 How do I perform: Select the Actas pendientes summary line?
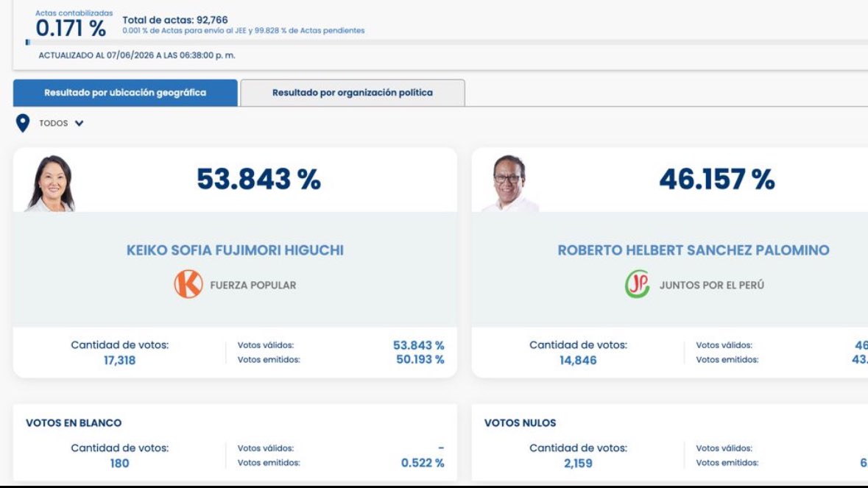click(244, 30)
